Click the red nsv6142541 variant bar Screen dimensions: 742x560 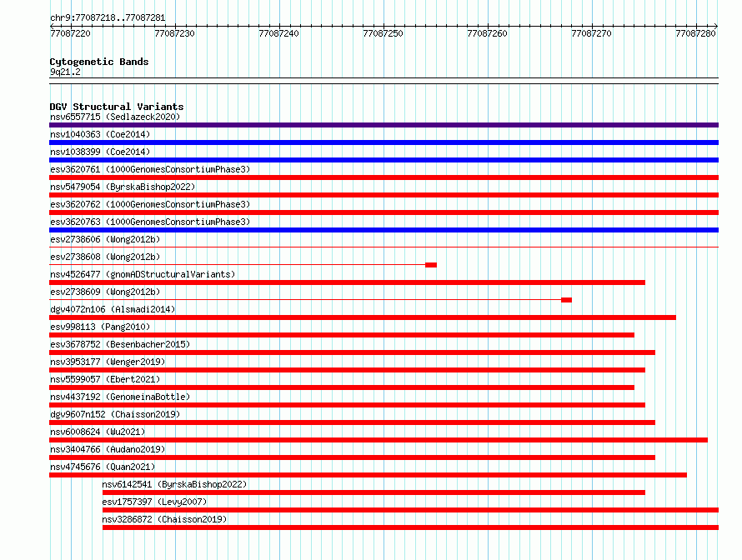tap(374, 492)
